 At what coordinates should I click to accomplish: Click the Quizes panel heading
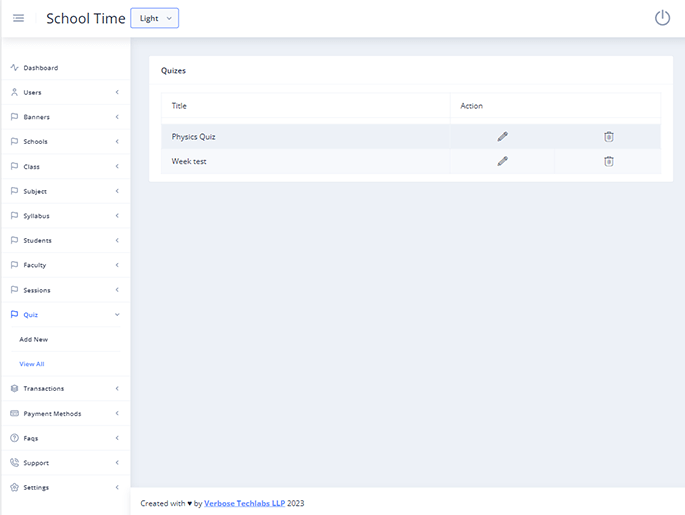tap(173, 71)
